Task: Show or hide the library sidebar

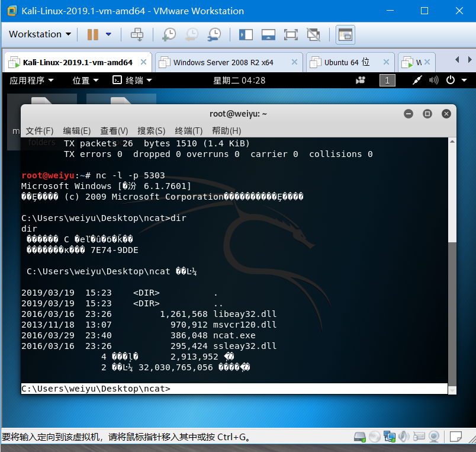Action: 246,34
